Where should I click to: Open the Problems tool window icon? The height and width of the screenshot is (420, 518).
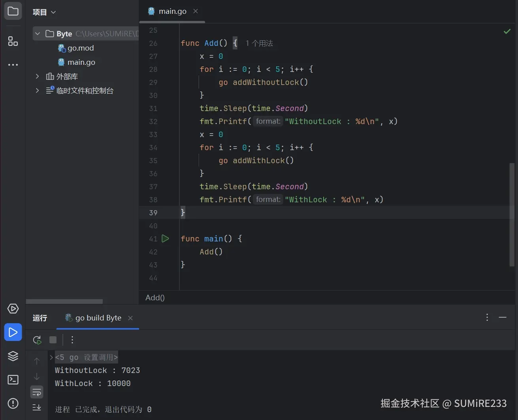click(x=13, y=403)
